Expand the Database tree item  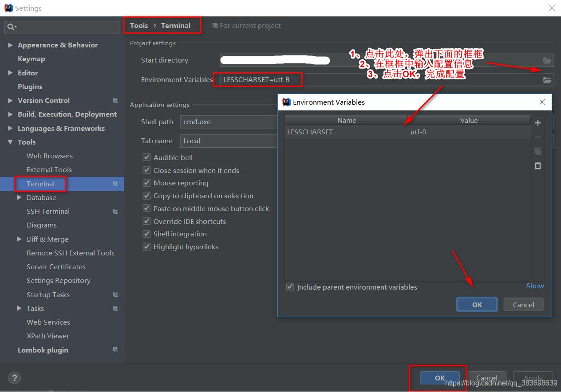[x=19, y=197]
